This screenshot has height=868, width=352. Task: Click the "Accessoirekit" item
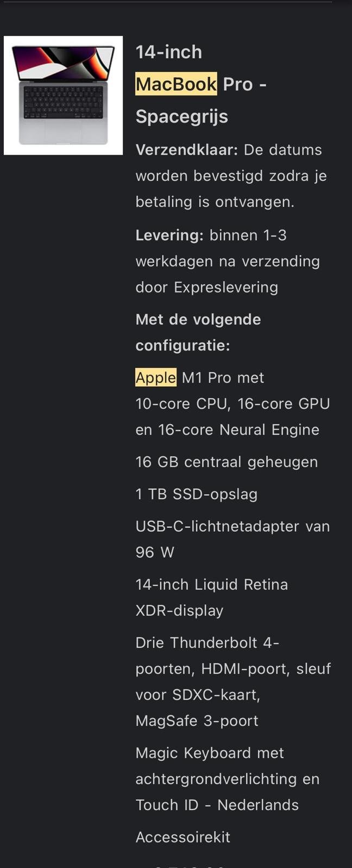point(183,837)
